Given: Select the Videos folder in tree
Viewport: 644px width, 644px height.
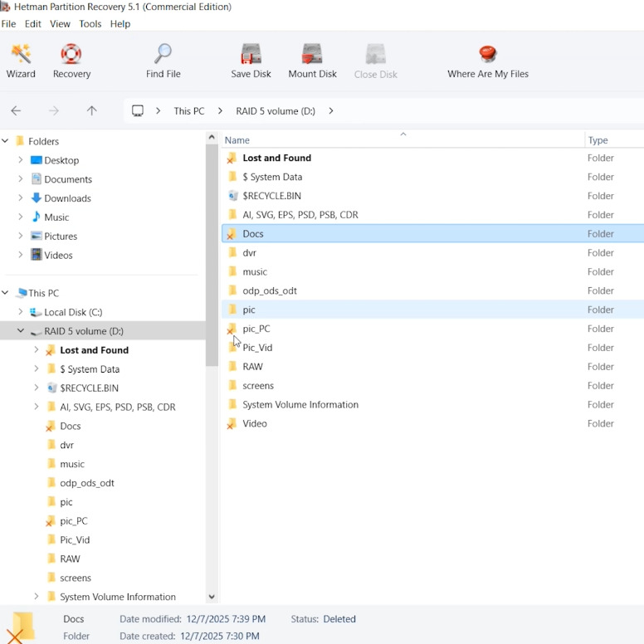Looking at the screenshot, I should click(x=58, y=255).
